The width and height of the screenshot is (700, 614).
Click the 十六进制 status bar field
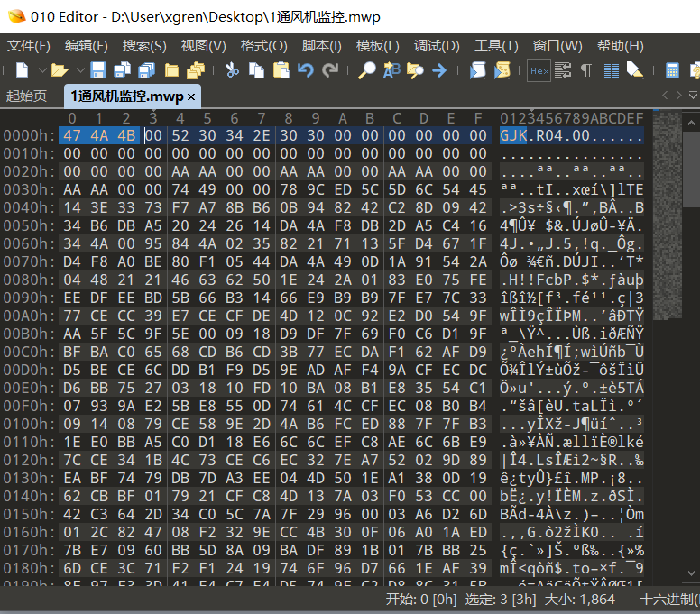tap(669, 599)
